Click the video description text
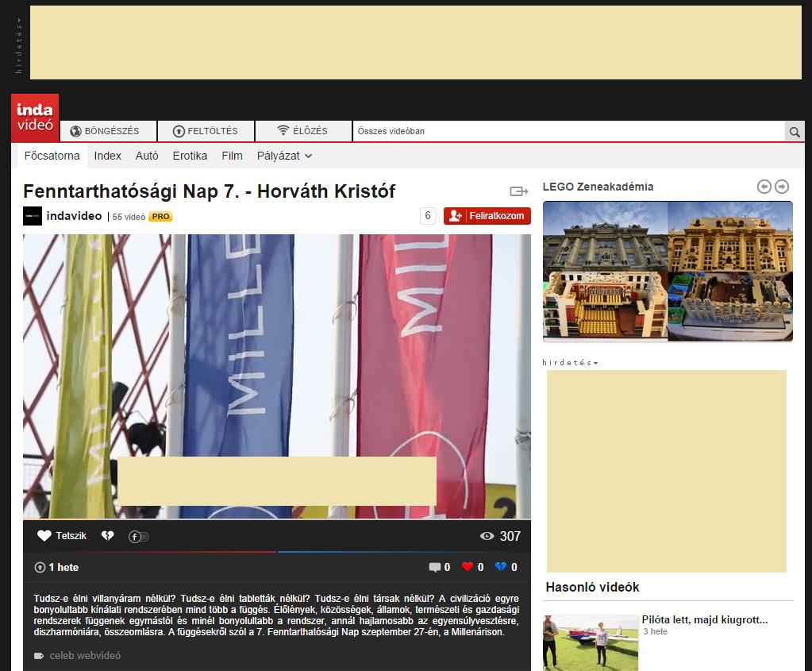The width and height of the screenshot is (812, 671). point(276,615)
